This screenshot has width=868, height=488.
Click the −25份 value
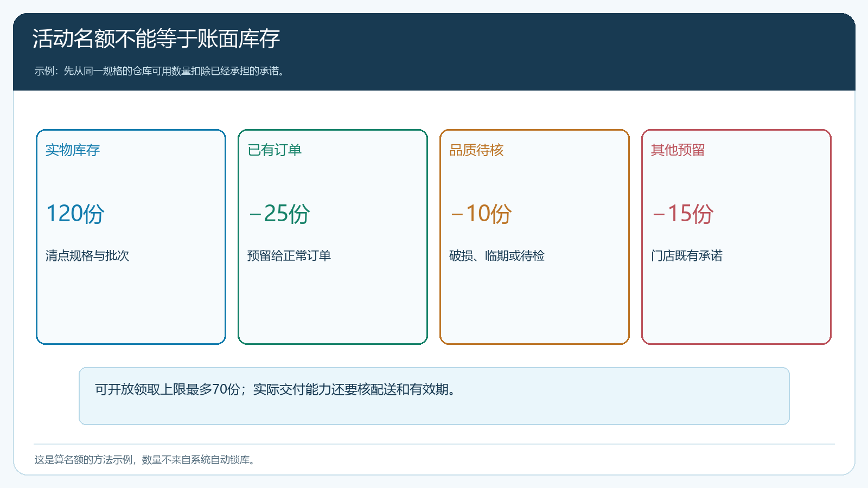pyautogui.click(x=279, y=214)
